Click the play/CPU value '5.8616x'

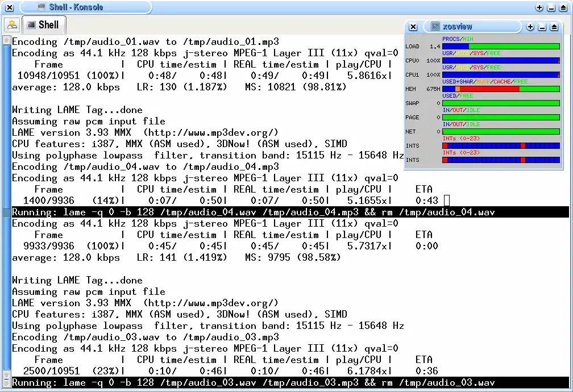pyautogui.click(x=367, y=76)
